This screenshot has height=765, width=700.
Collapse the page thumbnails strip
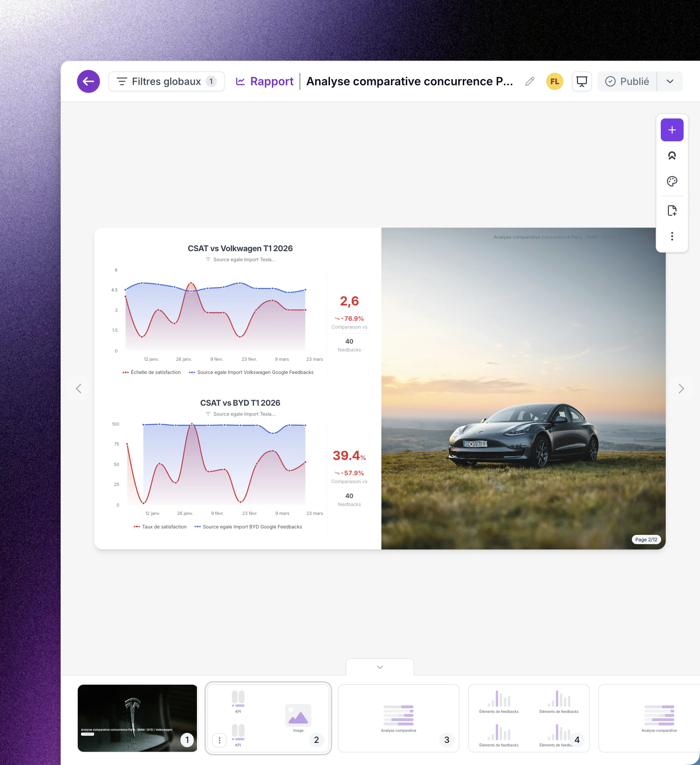tap(380, 667)
